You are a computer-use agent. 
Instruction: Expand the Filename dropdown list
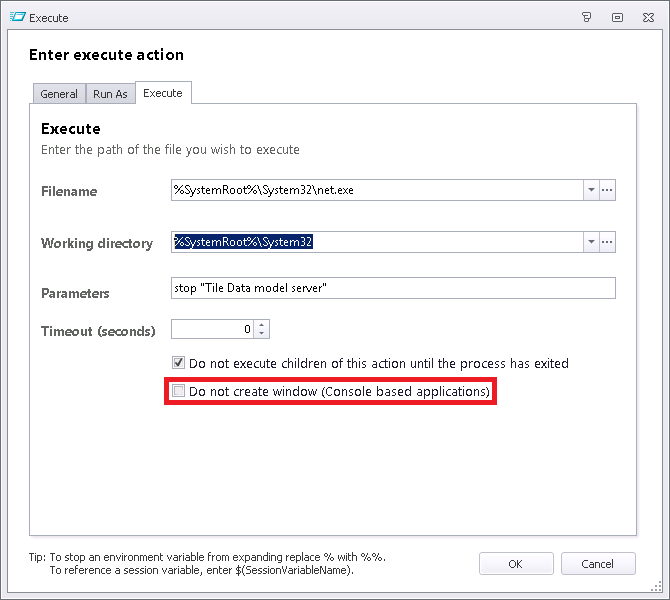591,190
